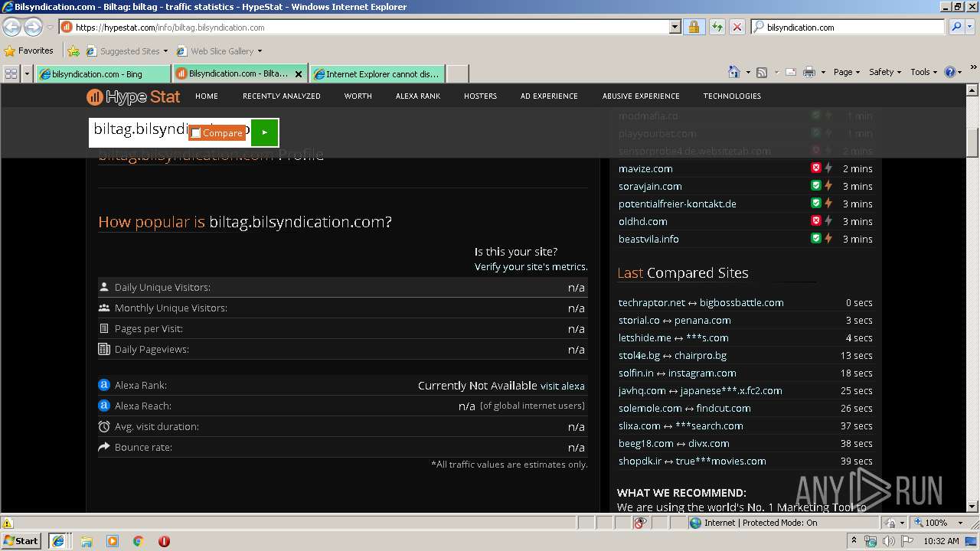Open TECHNOLOGIES nav item
The height and width of the screenshot is (551, 980).
tap(732, 96)
